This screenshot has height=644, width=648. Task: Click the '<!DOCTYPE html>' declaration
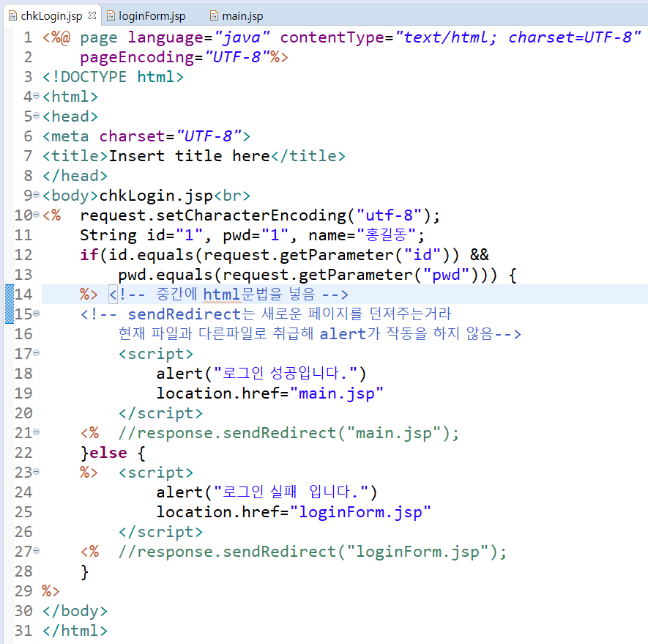click(x=113, y=78)
